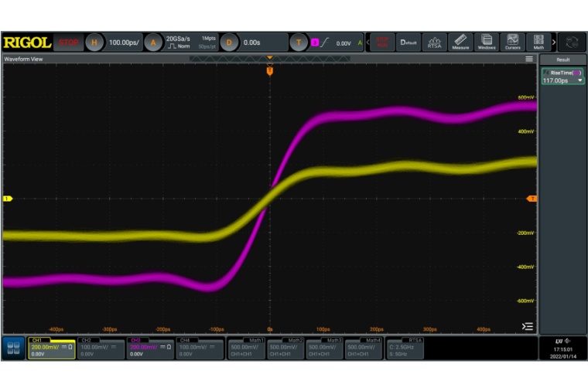Open the Windows layout icon
The image size is (588, 391).
(486, 42)
